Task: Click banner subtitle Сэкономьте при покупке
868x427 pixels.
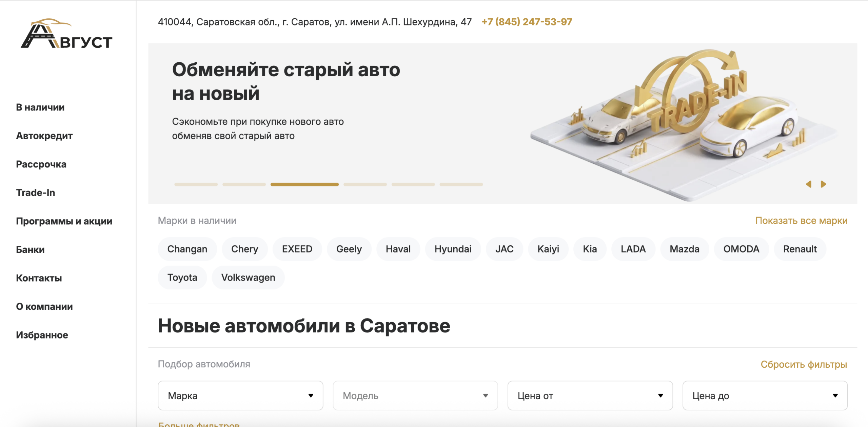Action: click(x=258, y=129)
